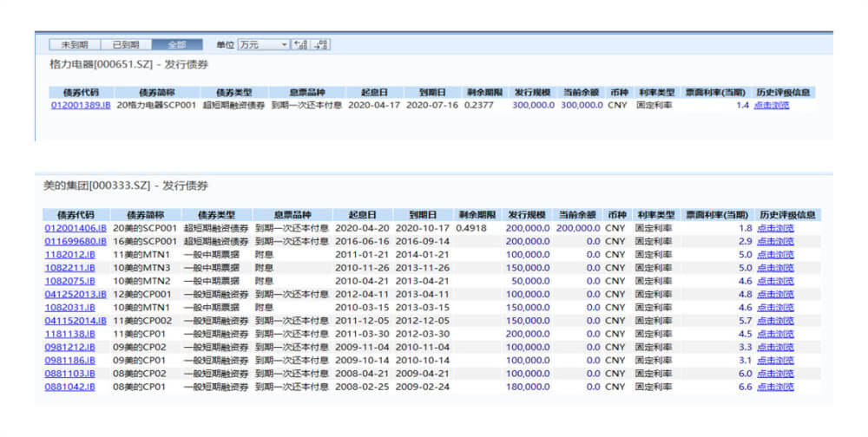868x437 pixels.
Task: Open bond link 0881042.IB
Action: [69, 388]
